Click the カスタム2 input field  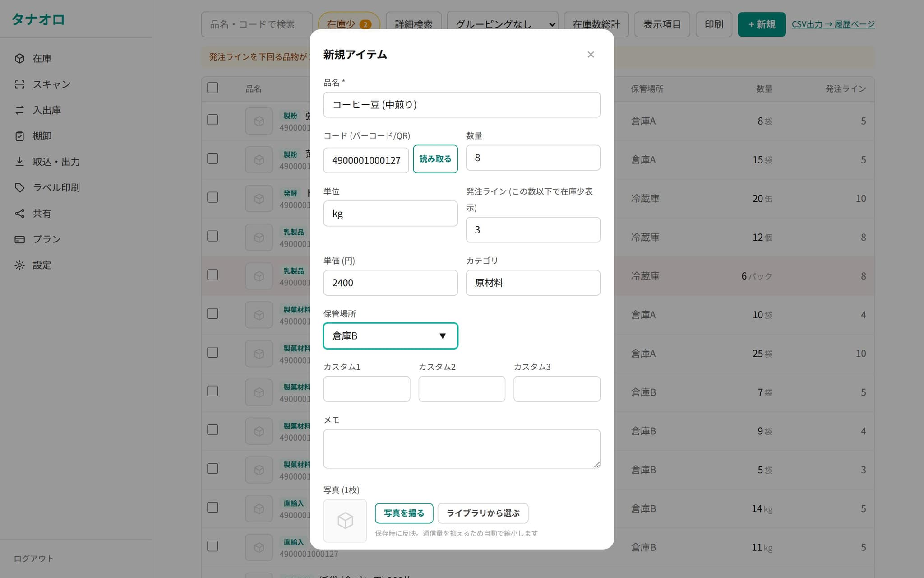pyautogui.click(x=462, y=389)
